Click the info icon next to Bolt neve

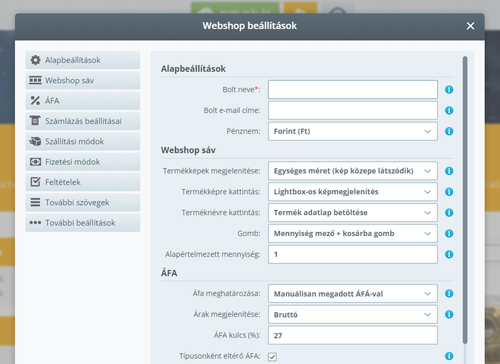[x=449, y=90]
